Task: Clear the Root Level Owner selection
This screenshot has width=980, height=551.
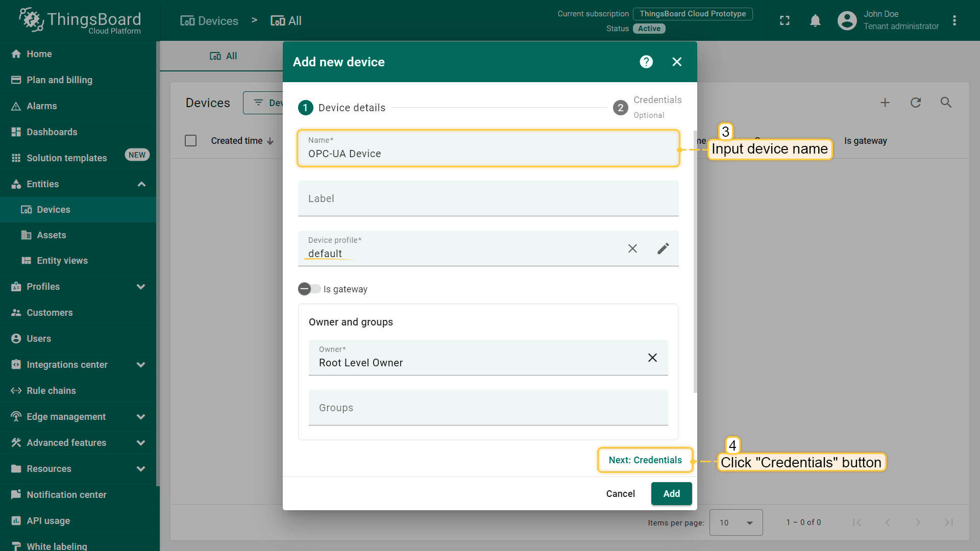Action: 652,358
